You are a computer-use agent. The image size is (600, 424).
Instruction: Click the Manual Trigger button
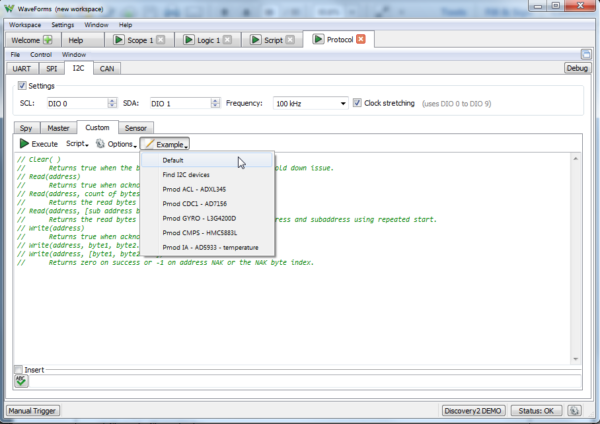(x=33, y=411)
